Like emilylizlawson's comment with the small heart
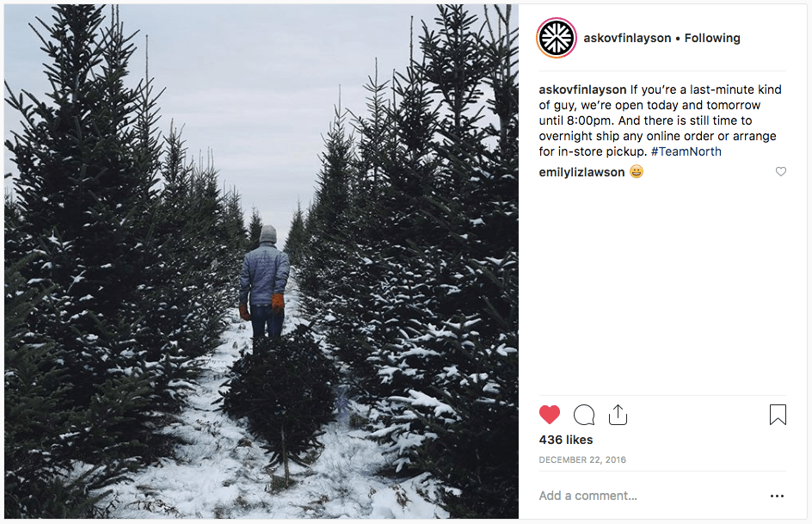This screenshot has width=812, height=524. (781, 172)
